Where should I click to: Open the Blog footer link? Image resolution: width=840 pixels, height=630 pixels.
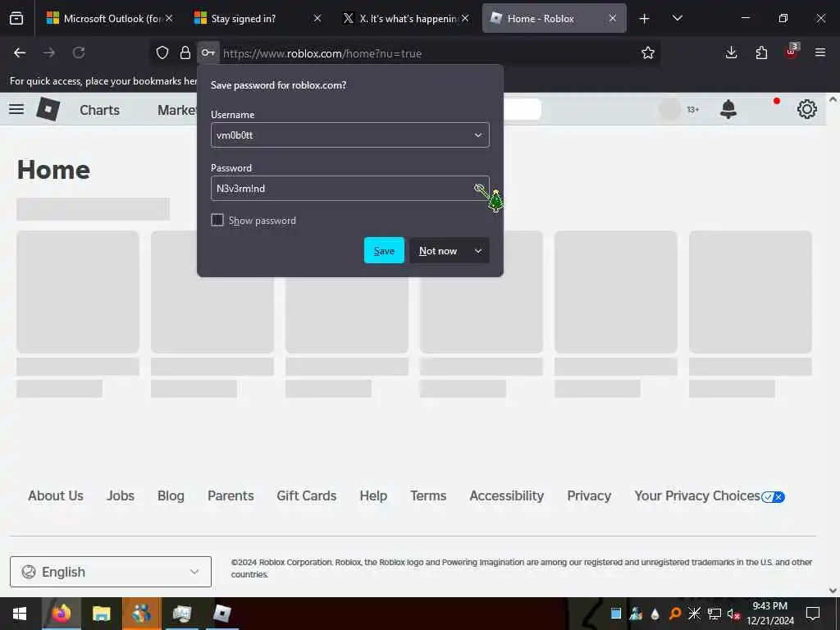coord(171,496)
